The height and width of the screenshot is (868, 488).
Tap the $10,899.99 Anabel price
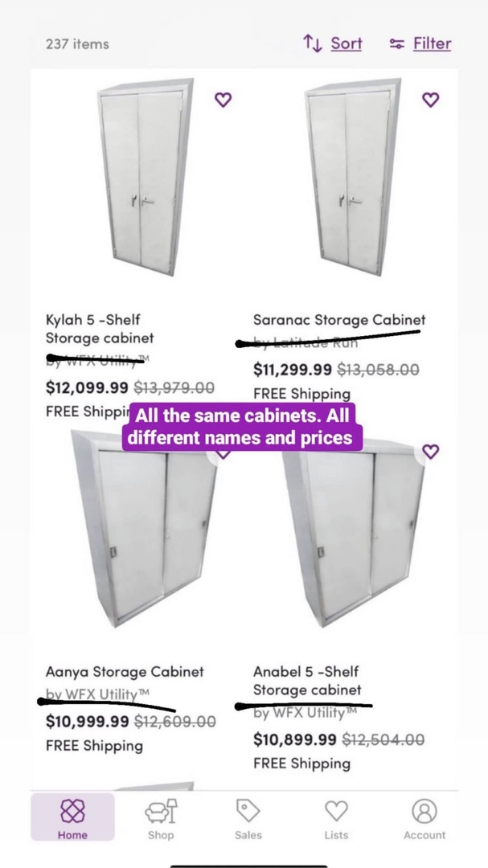click(x=293, y=739)
